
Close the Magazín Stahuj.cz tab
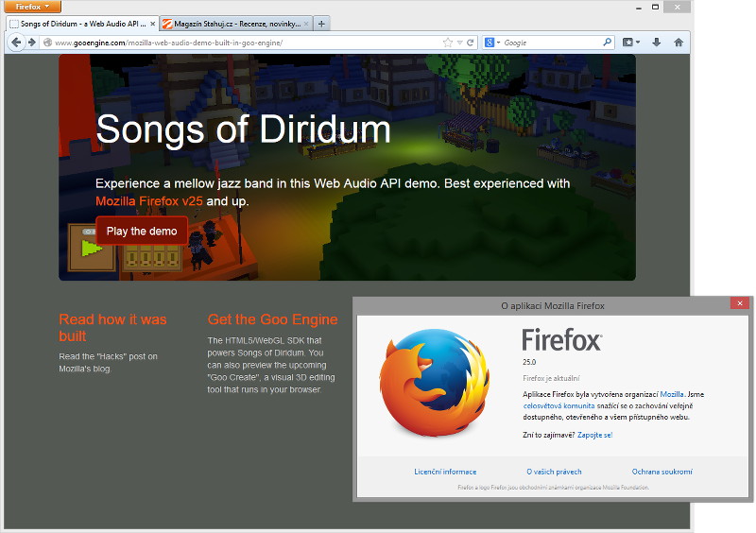(x=306, y=24)
